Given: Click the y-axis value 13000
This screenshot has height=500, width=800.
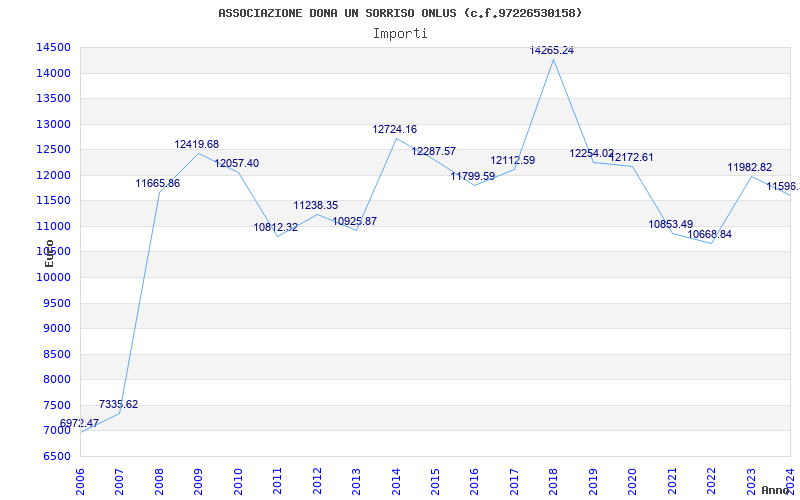Looking at the screenshot, I should tap(53, 124).
